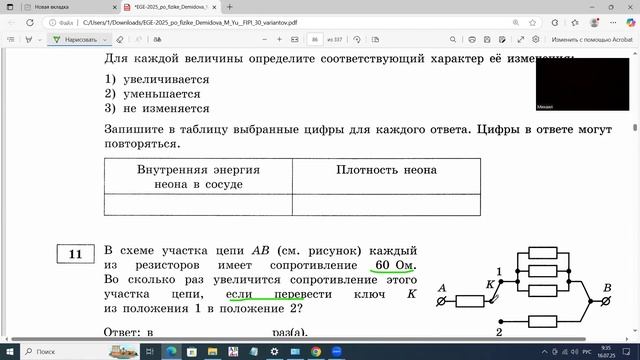Enter full screen PDF view
Viewport: 640px width, 360px height.
click(521, 40)
